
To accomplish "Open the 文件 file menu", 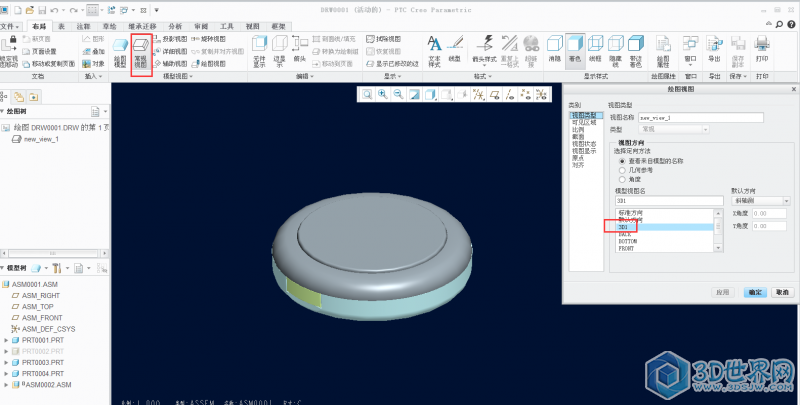I will click(10, 27).
